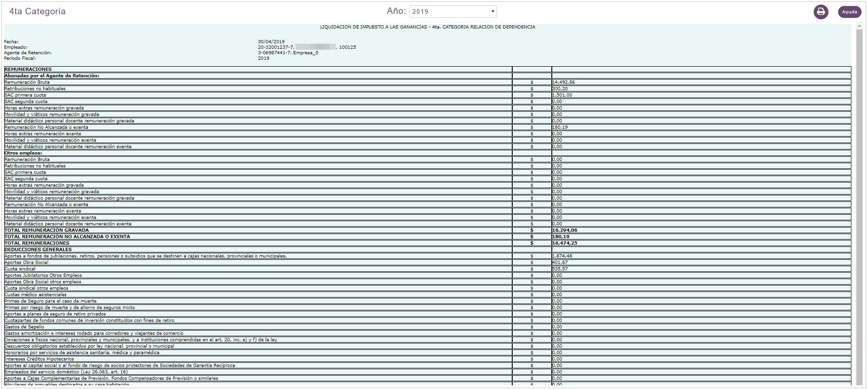The height and width of the screenshot is (389, 868).
Task: Open the Ayuda help button
Action: pyautogui.click(x=850, y=12)
